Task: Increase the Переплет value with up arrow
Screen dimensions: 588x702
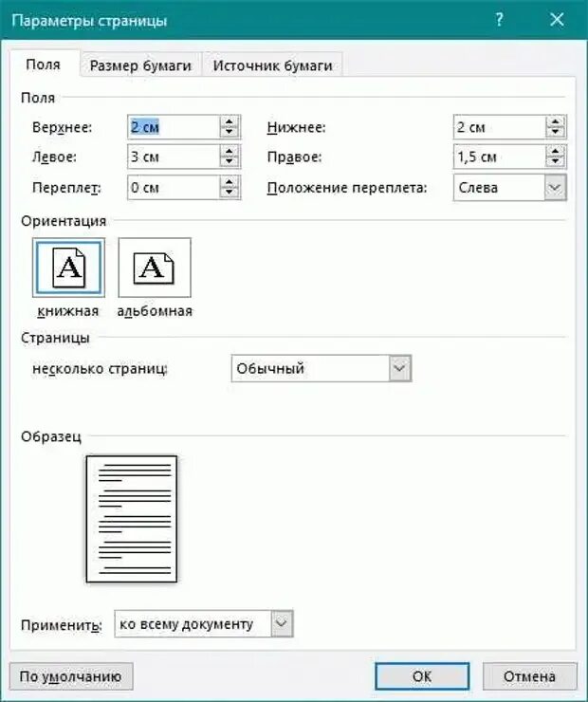Action: tap(230, 182)
